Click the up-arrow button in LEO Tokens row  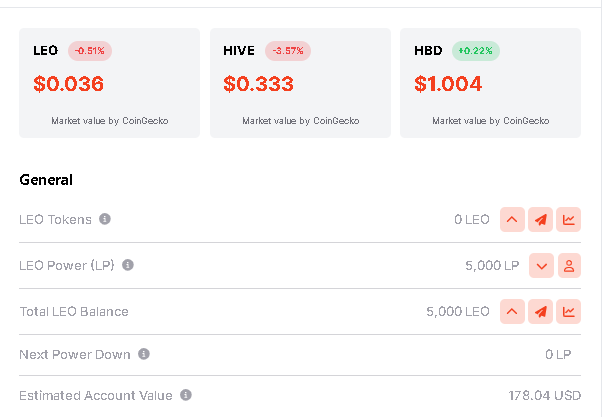point(511,219)
